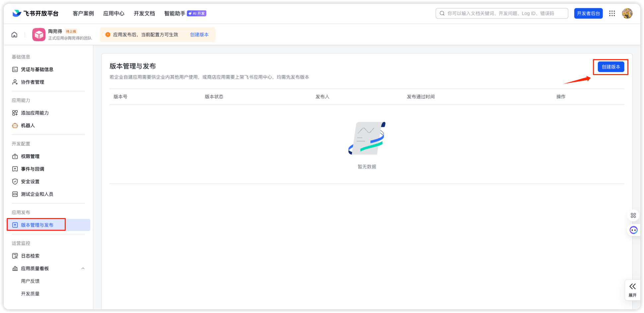Click the documentation search field
The image size is (644, 313).
pos(502,13)
